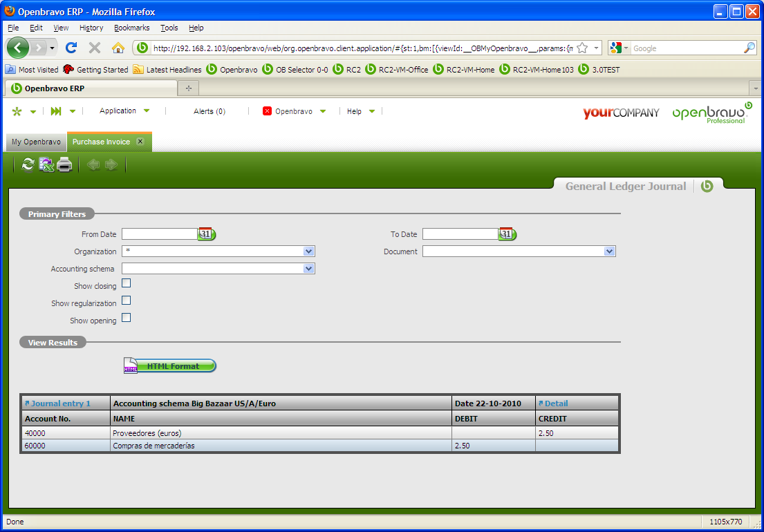Select the Compras de mercaderías row

(x=320, y=446)
